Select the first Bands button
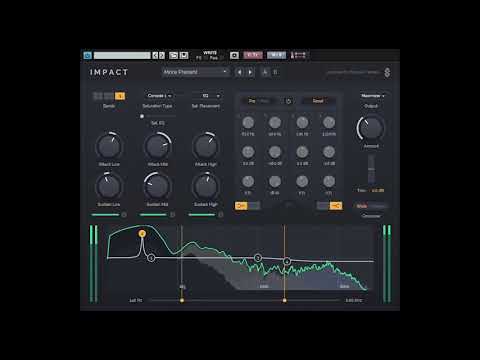 (x=98, y=96)
